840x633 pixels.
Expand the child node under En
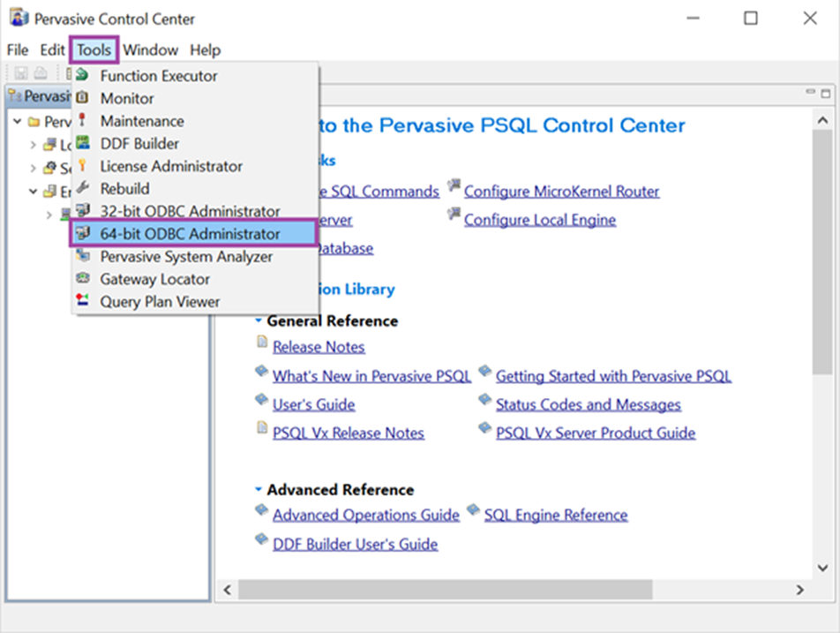click(49, 215)
